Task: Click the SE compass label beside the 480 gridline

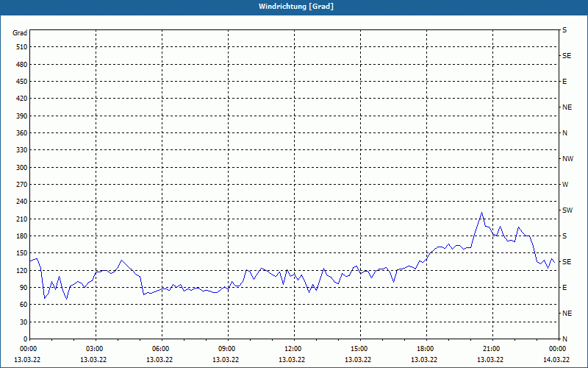Action: pos(567,56)
